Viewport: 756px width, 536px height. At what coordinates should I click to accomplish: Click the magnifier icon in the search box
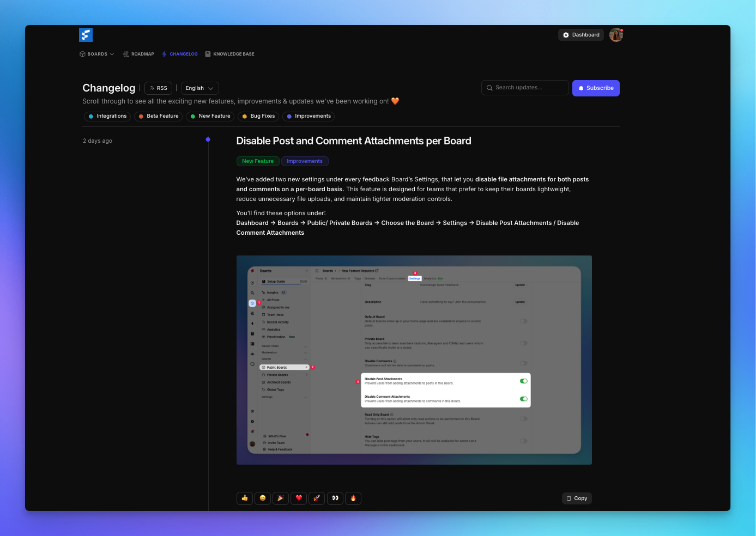point(489,88)
